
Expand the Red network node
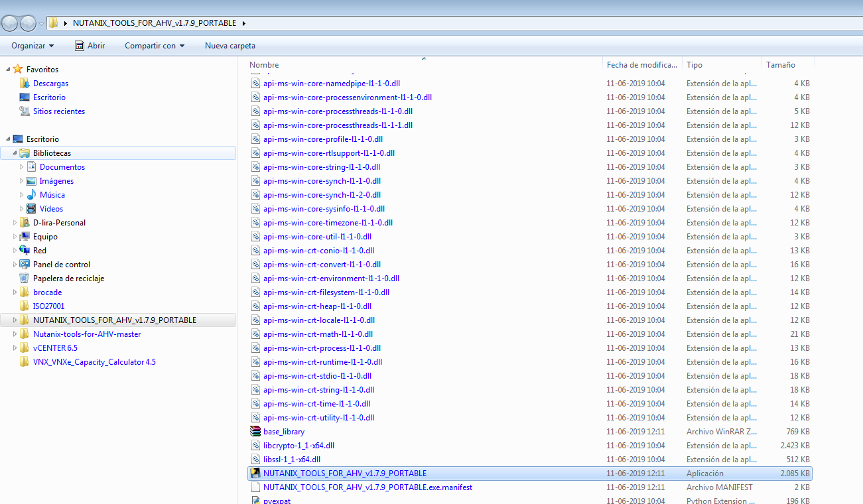pos(15,251)
